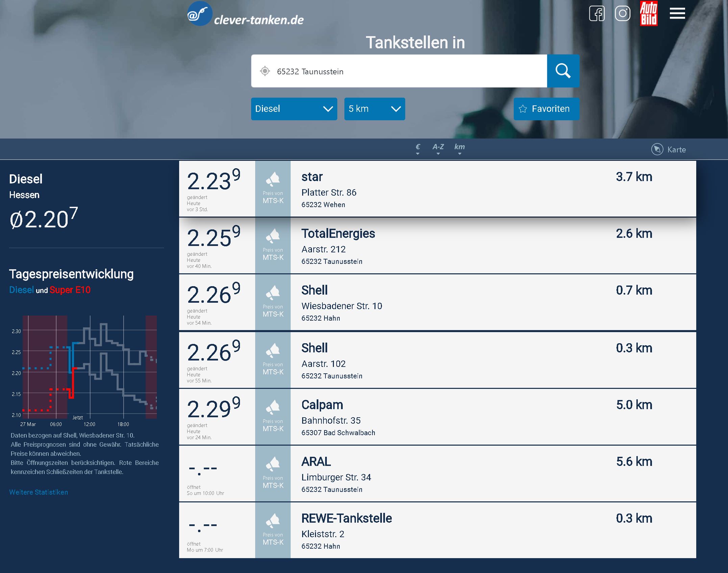728x573 pixels.
Task: Open the clever-tanken.de logo home link
Action: (246, 14)
